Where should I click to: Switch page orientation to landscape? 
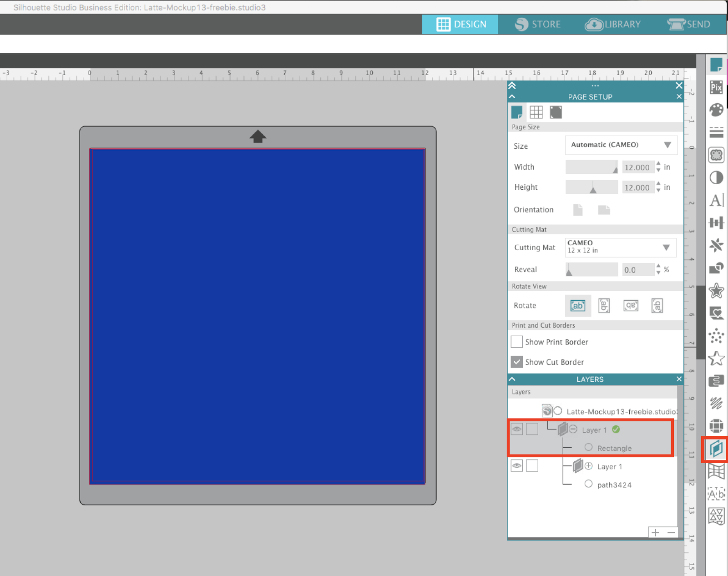pyautogui.click(x=604, y=210)
